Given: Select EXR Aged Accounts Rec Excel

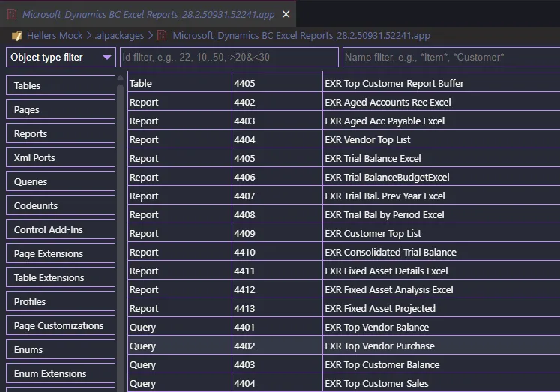Looking at the screenshot, I should 344,102.
